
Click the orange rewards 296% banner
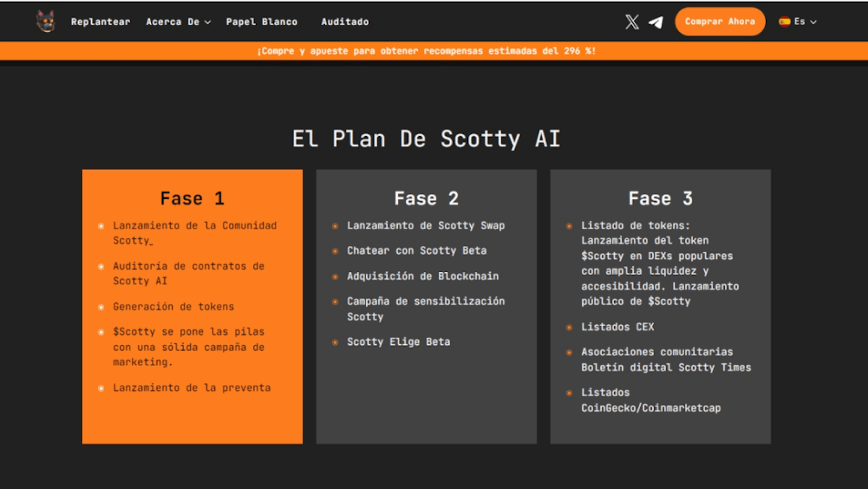click(434, 51)
